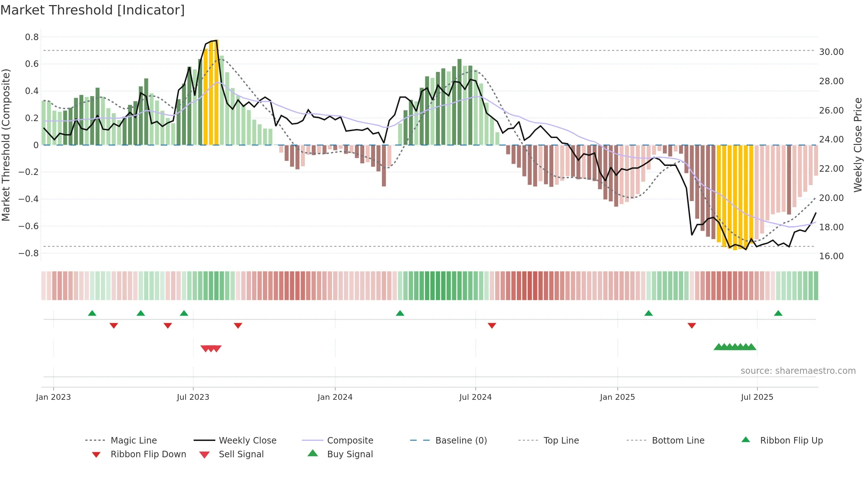Click the Jan 2025 x-axis label
The image size is (868, 488).
(617, 397)
